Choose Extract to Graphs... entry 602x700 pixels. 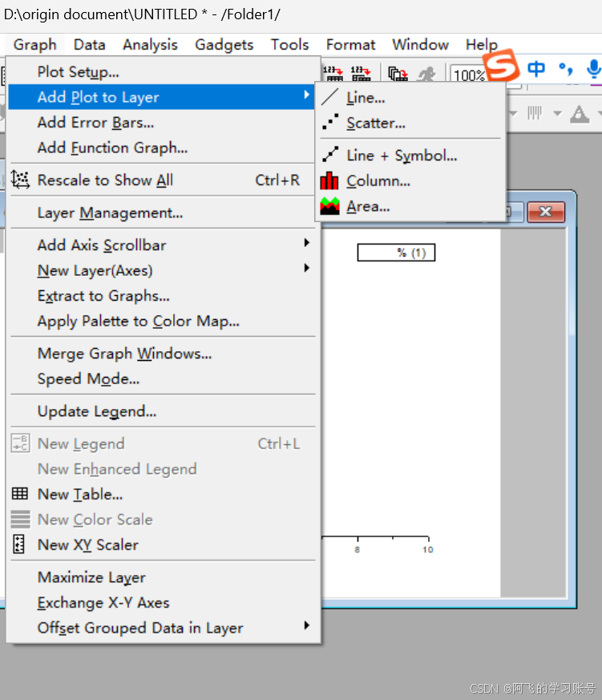click(161, 296)
